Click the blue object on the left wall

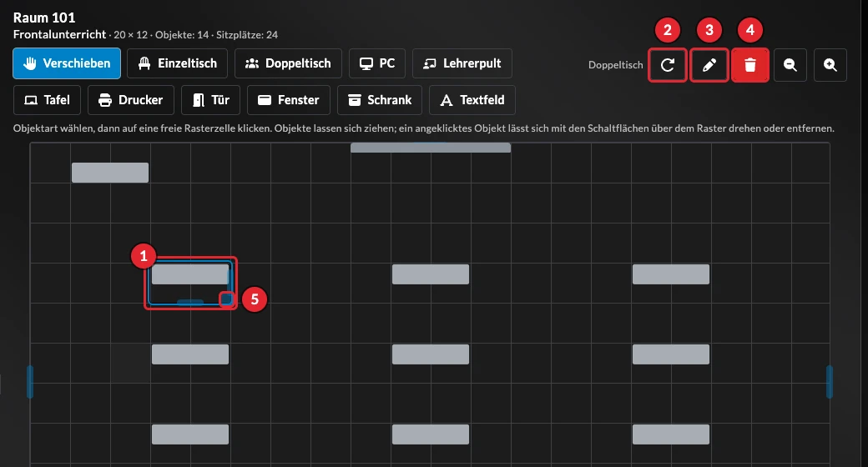(30, 382)
